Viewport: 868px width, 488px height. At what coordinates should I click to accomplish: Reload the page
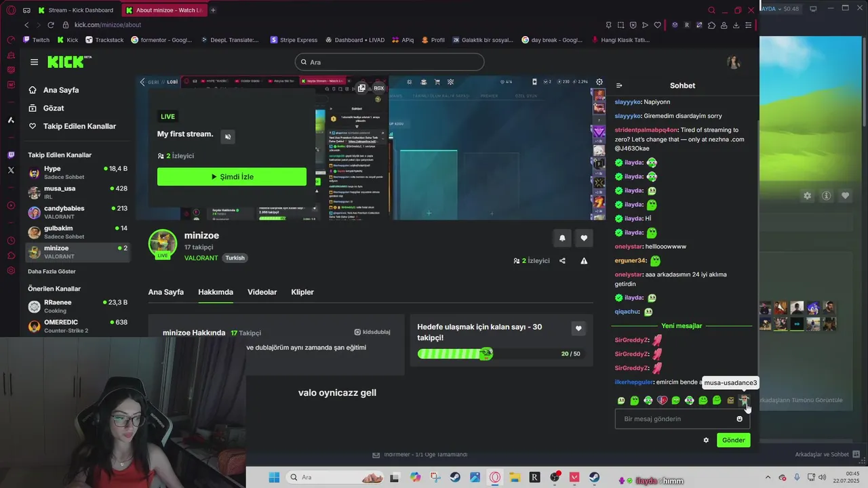[x=50, y=25]
